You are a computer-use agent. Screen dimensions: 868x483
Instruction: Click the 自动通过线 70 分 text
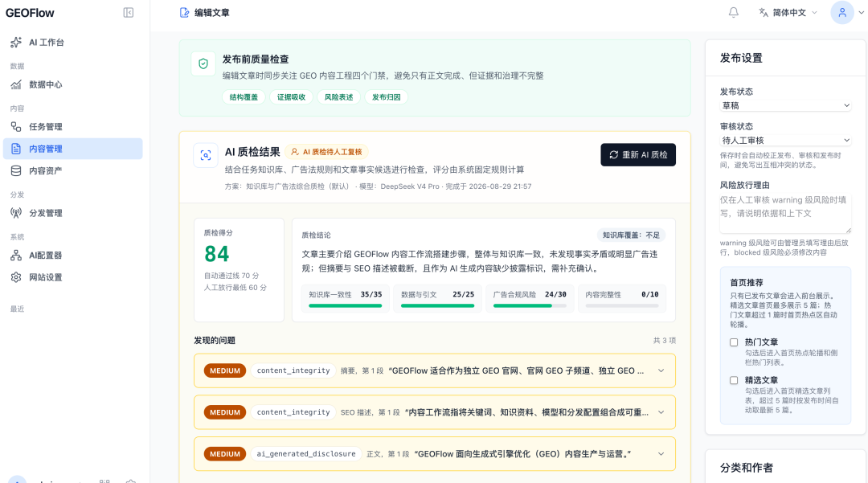click(x=231, y=276)
